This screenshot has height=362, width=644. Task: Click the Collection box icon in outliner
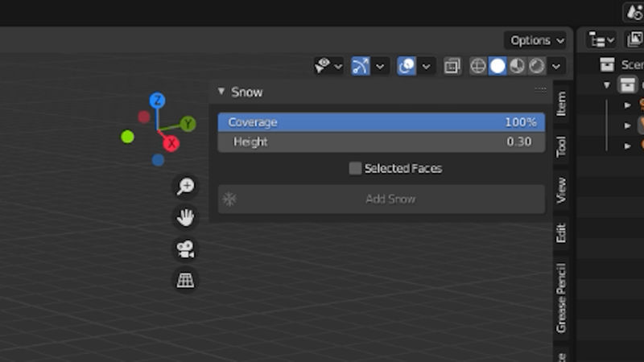628,85
